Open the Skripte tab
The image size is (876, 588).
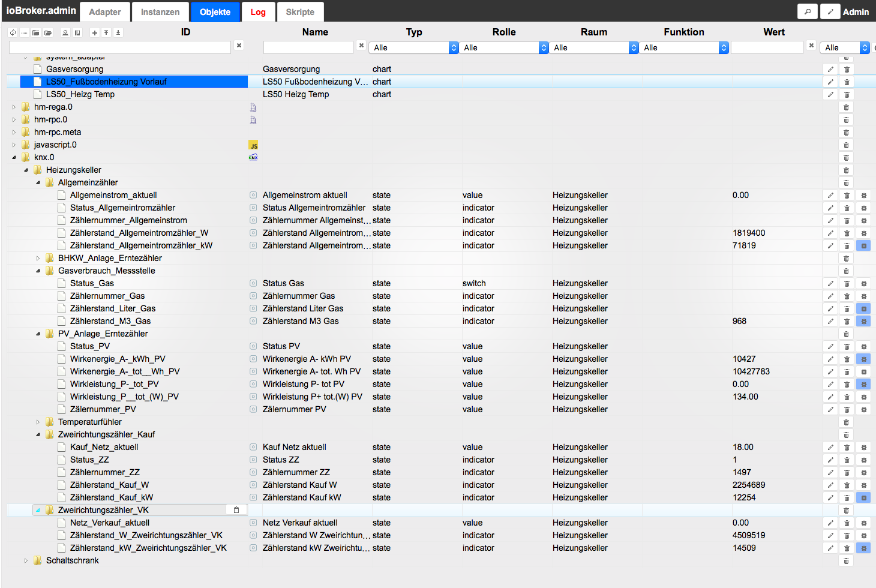[x=300, y=12]
